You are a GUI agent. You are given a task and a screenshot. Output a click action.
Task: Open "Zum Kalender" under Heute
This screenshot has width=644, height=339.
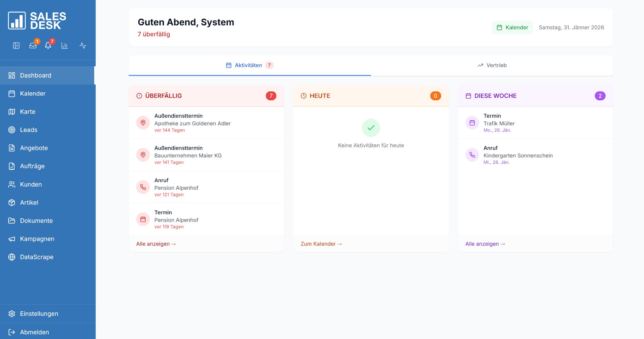pos(321,244)
